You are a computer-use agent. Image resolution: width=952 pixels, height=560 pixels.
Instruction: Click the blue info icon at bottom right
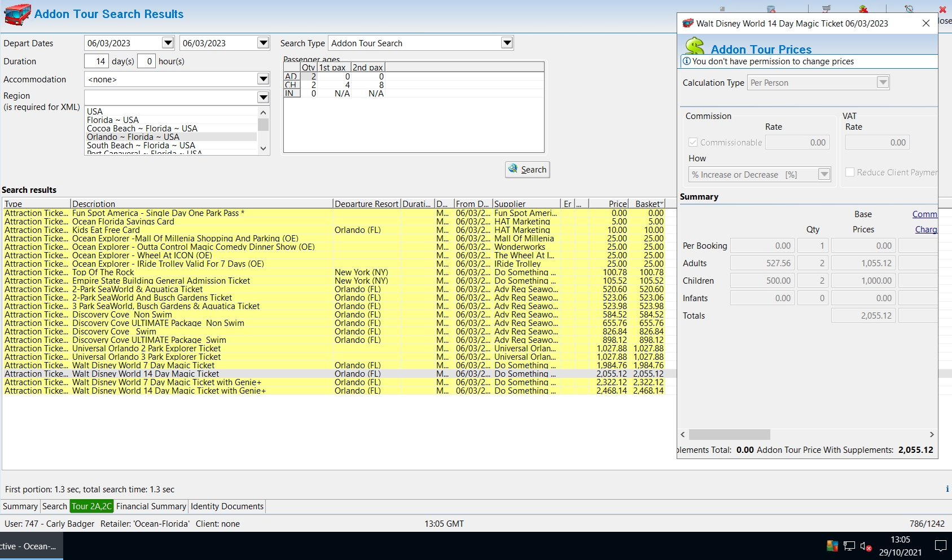[947, 489]
